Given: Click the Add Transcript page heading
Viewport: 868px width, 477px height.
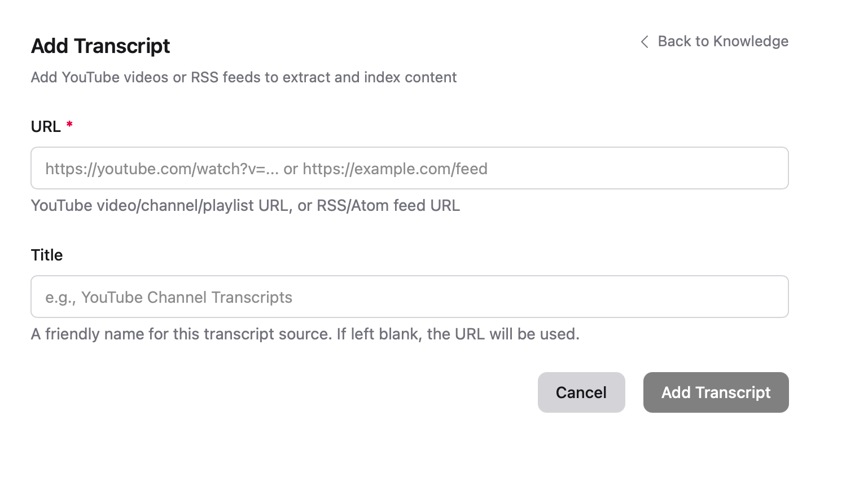Looking at the screenshot, I should pos(100,46).
